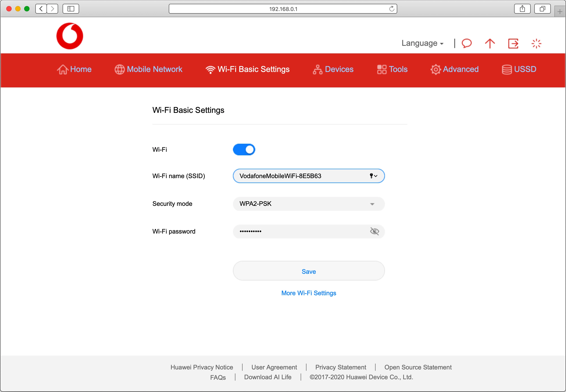This screenshot has width=566, height=392.
Task: Turn off the Wi-Fi switch
Action: [x=244, y=150]
